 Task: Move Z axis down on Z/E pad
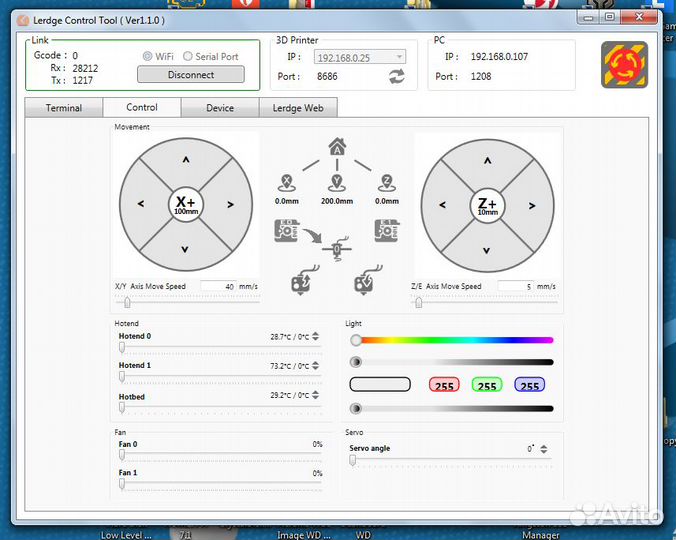click(x=487, y=250)
